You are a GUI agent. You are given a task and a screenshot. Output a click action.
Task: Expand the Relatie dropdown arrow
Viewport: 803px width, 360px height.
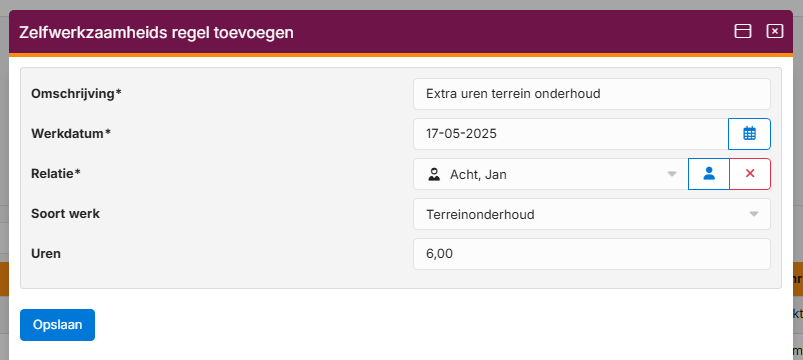click(672, 174)
